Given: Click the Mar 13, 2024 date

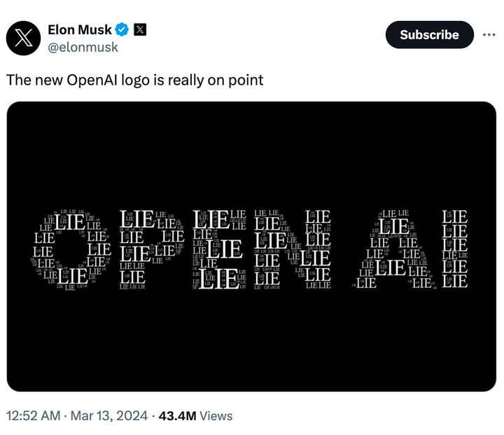Looking at the screenshot, I should [x=109, y=416].
